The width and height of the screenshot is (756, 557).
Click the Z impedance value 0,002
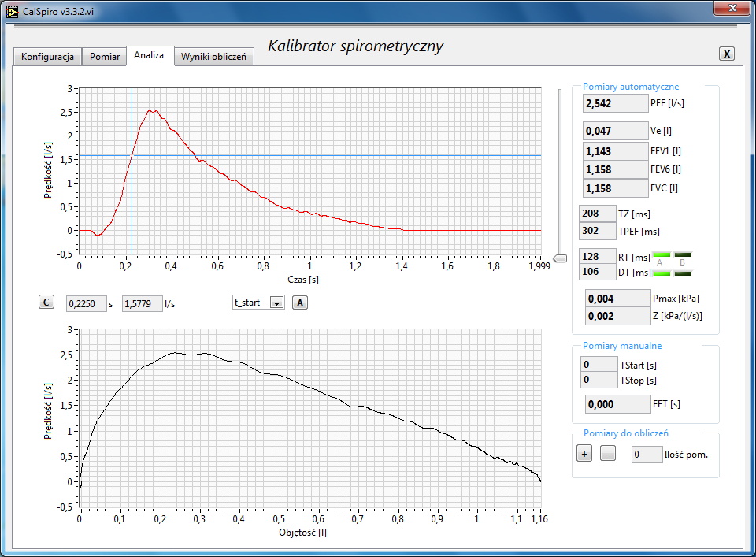pyautogui.click(x=617, y=317)
